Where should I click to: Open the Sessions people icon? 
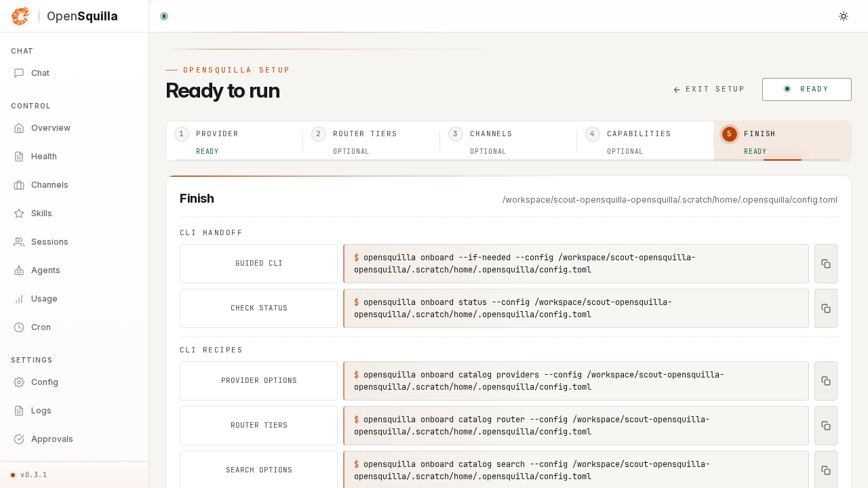click(x=19, y=242)
